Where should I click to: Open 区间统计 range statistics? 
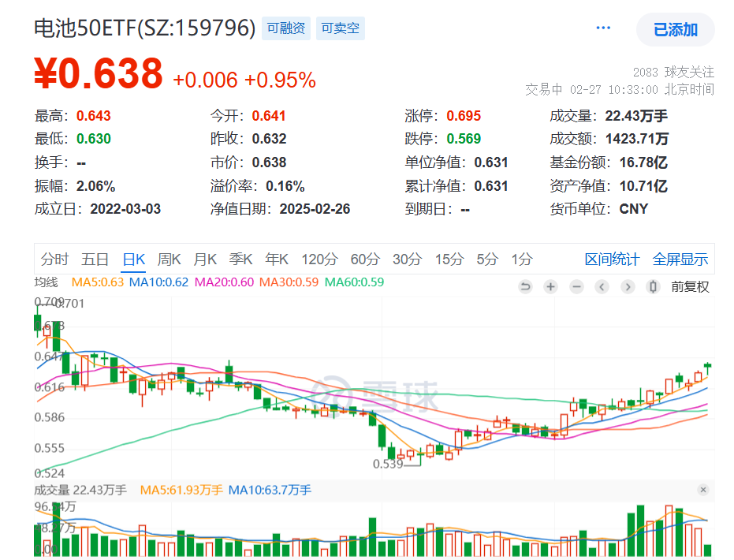pyautogui.click(x=613, y=259)
